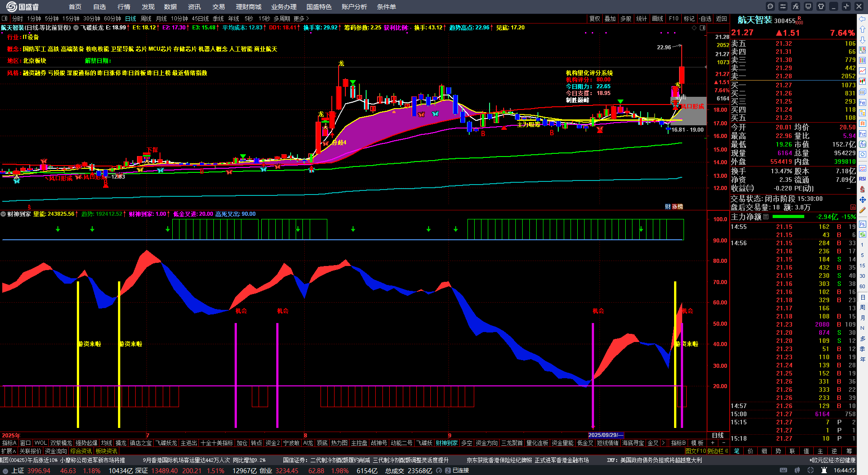Switch to the 周线 weekly period tab
This screenshot has width=868, height=475.
(x=146, y=19)
